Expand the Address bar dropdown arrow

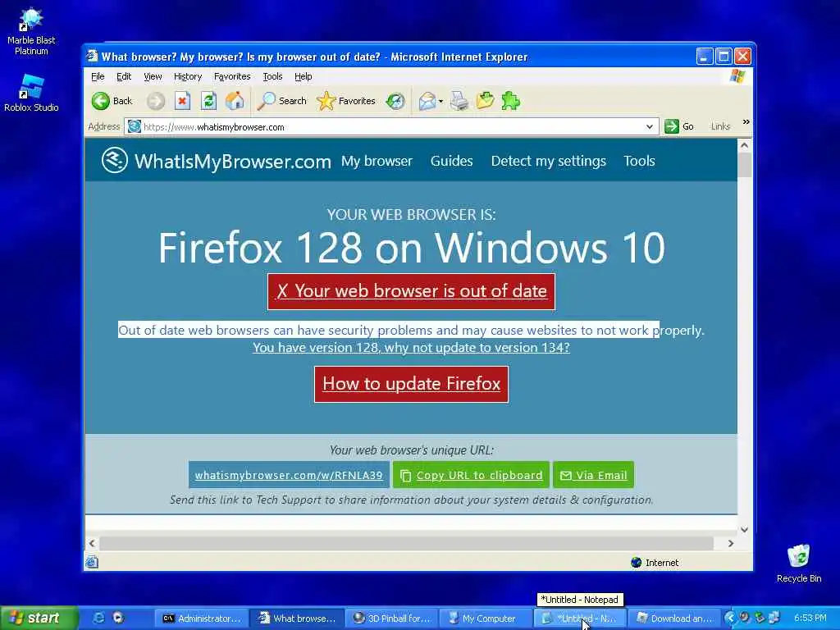click(x=650, y=127)
